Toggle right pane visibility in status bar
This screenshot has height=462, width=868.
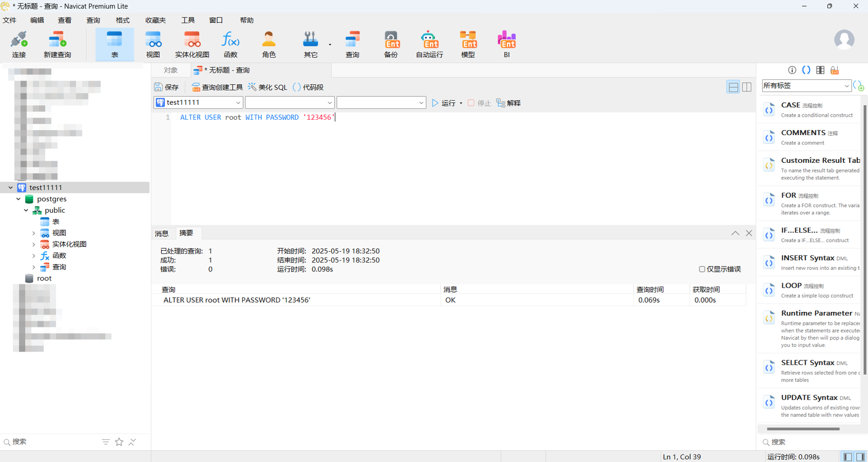pyautogui.click(x=860, y=456)
